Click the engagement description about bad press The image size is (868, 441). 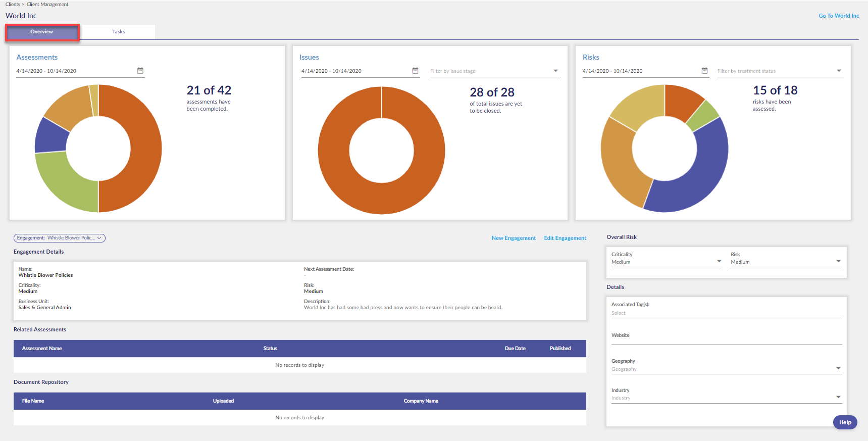point(403,308)
